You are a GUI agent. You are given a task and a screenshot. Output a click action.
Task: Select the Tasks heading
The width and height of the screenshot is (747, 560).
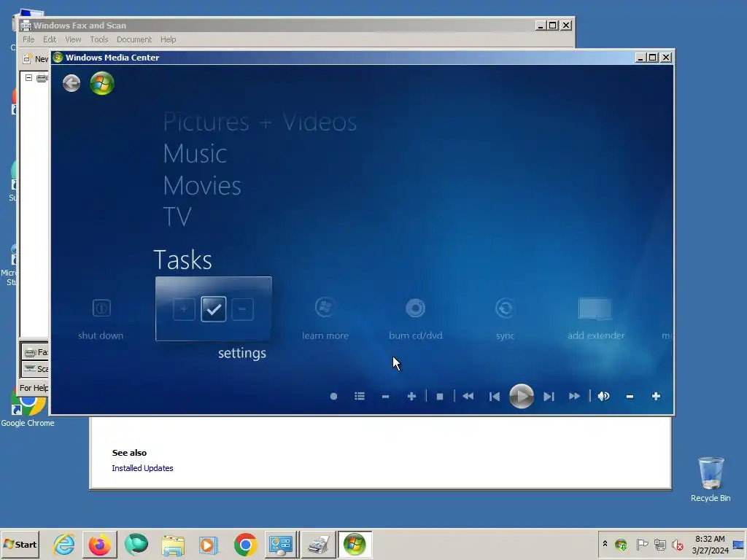(182, 260)
